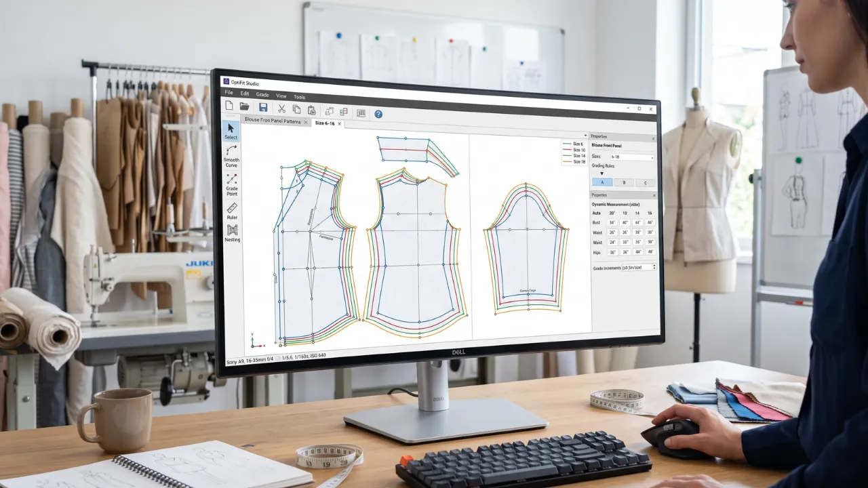This screenshot has width=868, height=488.
Task: Open the Grade menu
Action: click(x=262, y=95)
